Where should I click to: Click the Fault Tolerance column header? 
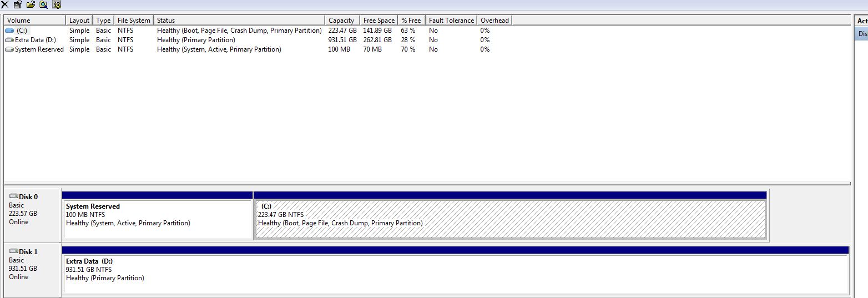pos(451,21)
